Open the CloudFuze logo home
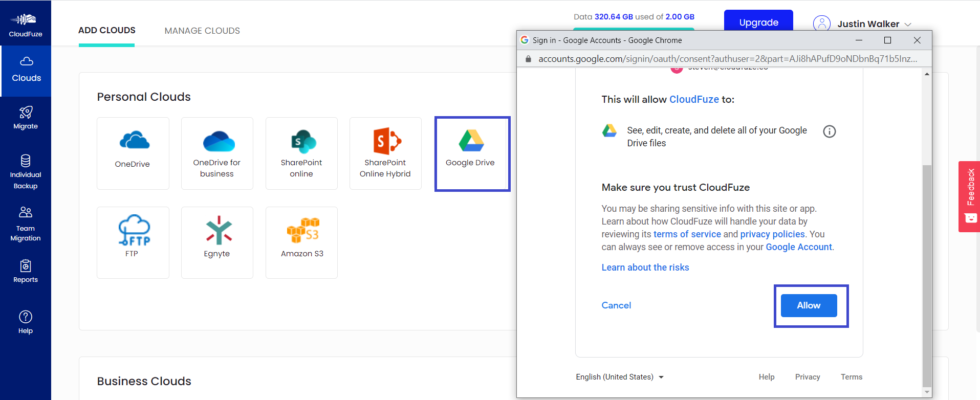Screen dimensions: 980x400 coord(26,25)
